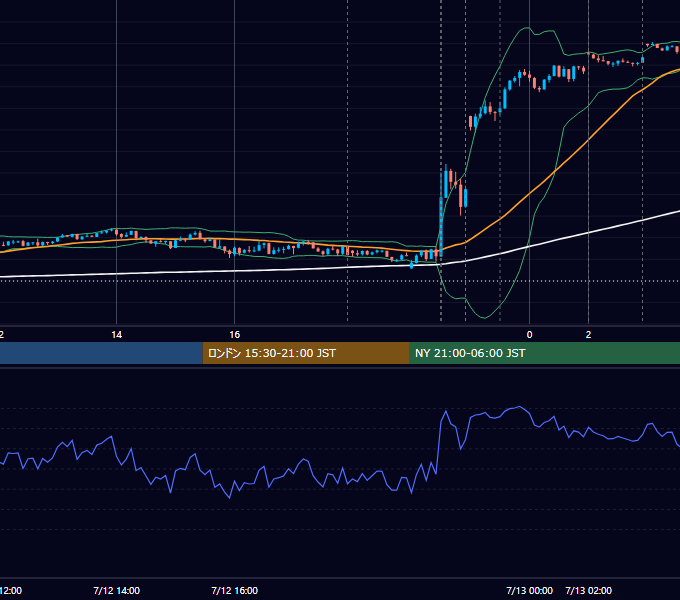Screen dimensions: 680x600
Task: Click the blue session bar before London
Action: 101,353
